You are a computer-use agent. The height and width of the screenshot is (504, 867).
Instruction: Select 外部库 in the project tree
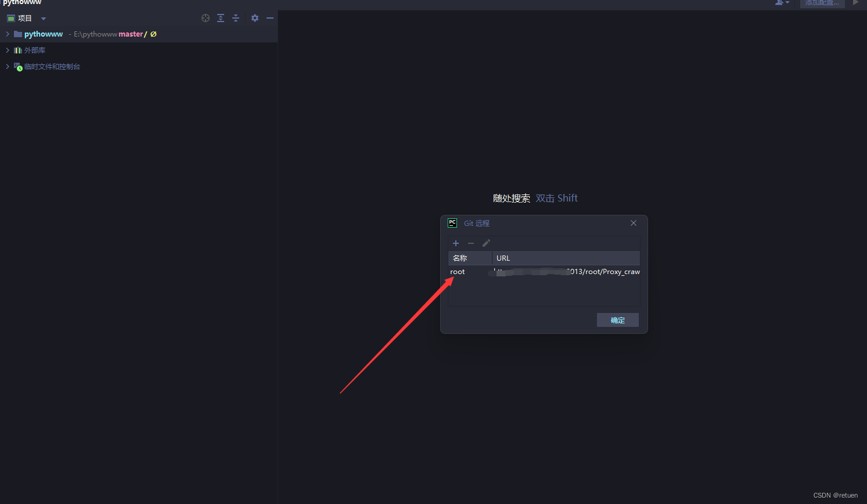35,51
